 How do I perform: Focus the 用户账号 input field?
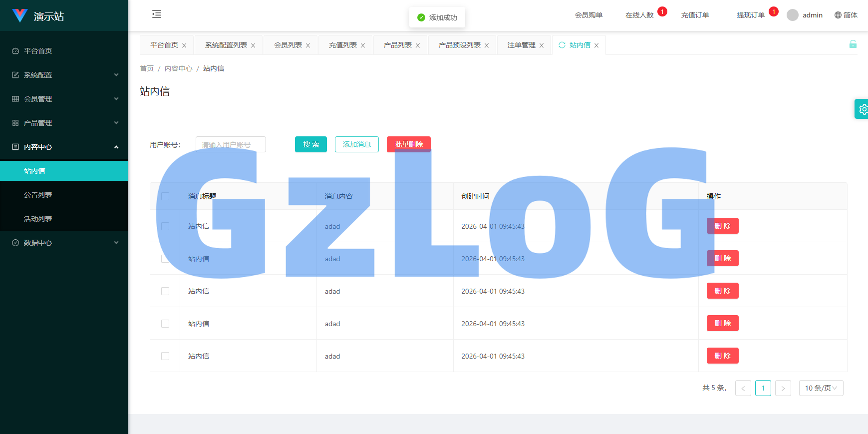tap(231, 144)
